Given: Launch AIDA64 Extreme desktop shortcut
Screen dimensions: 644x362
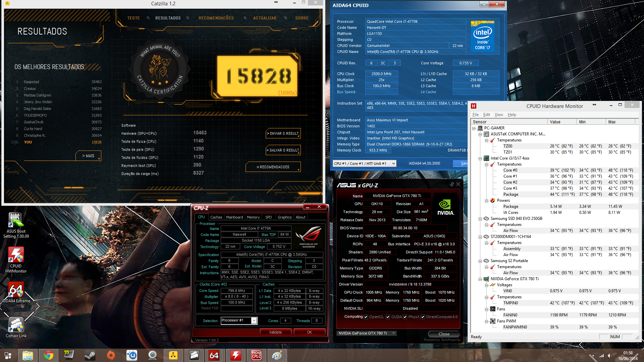Looking at the screenshot, I should click(x=16, y=292).
